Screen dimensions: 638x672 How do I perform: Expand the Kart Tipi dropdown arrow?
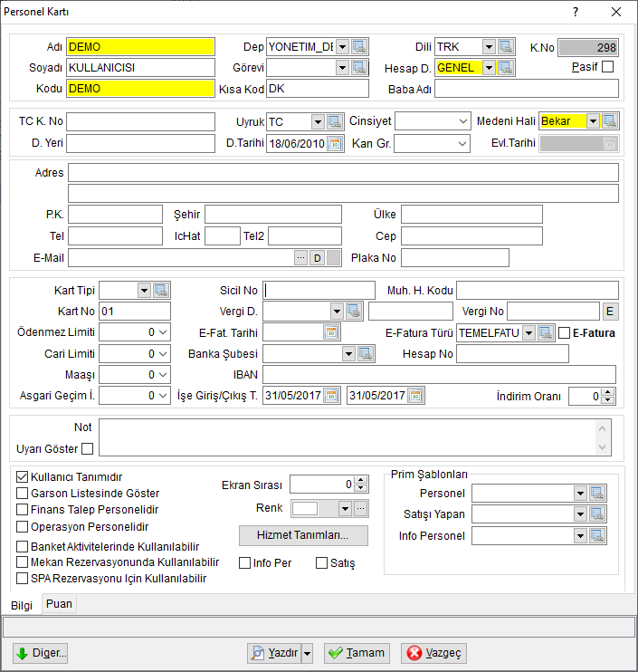click(144, 290)
